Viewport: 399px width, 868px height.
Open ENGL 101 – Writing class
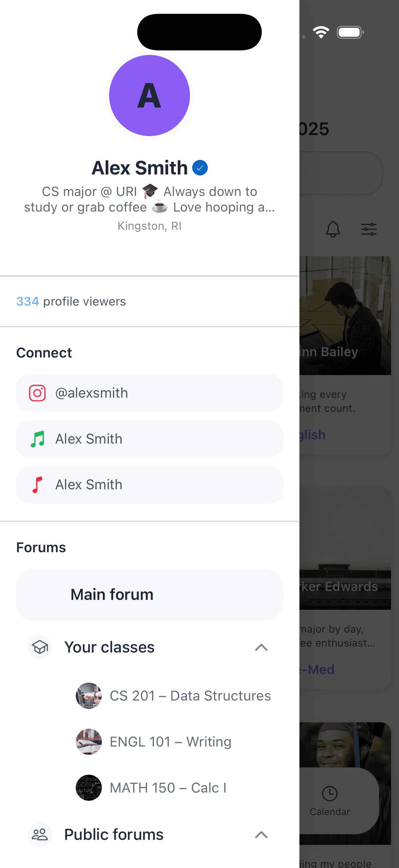coord(170,742)
